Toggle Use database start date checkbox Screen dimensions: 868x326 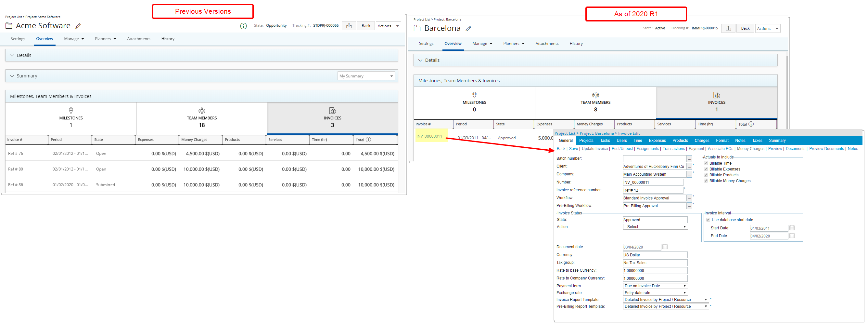point(708,220)
